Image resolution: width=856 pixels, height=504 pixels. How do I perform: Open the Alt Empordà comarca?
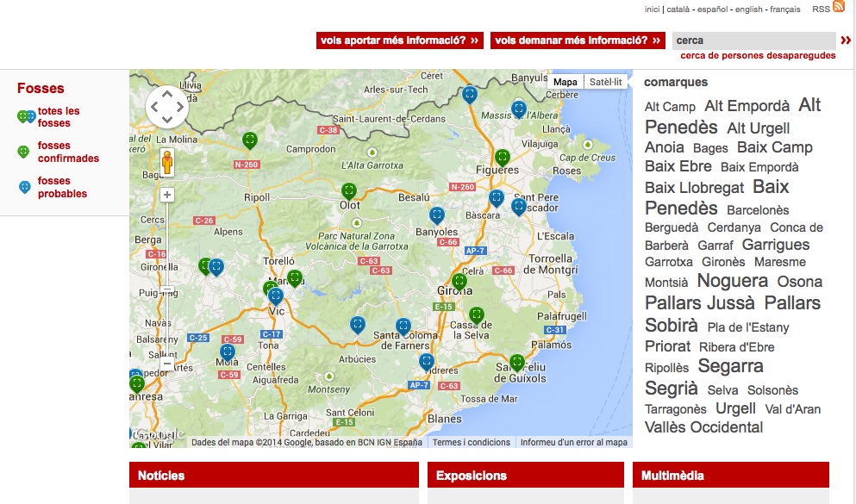747,106
